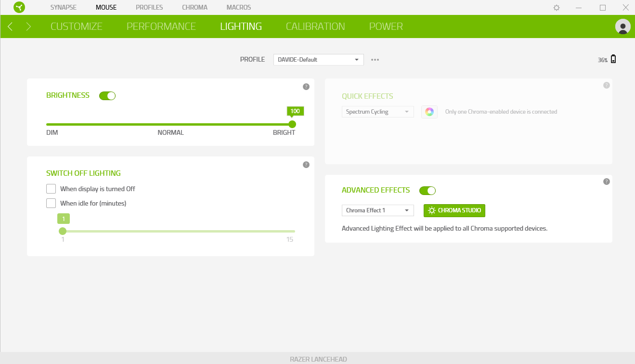Screen dimensions: 635x364
Task: Open help icon for Brightness panel
Action: (x=306, y=87)
